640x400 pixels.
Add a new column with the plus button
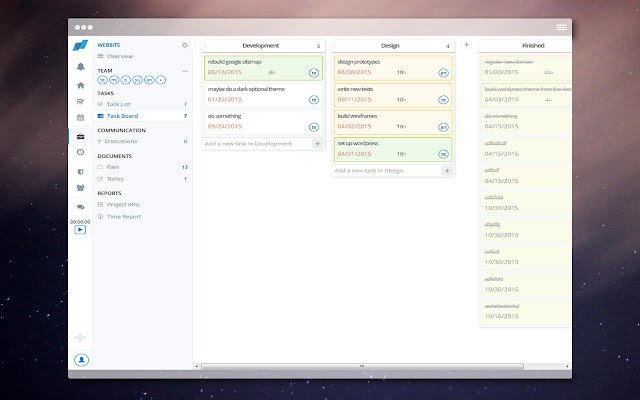click(x=467, y=45)
